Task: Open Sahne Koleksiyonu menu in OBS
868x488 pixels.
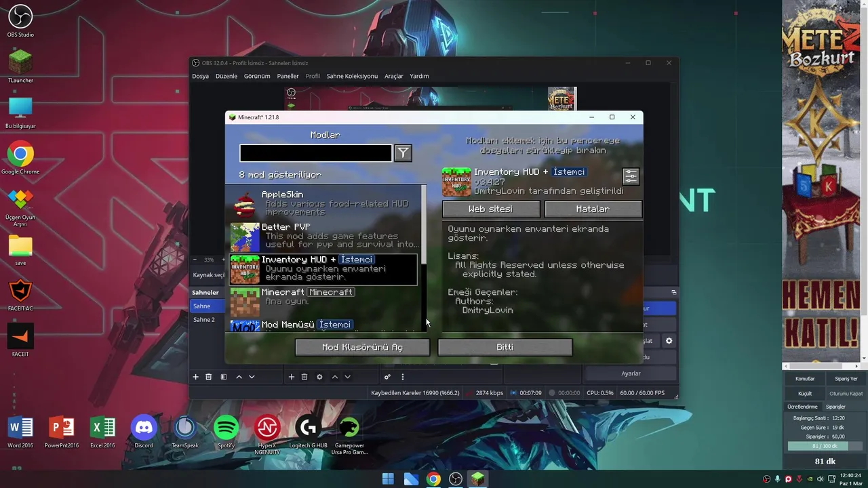Action: [352, 76]
